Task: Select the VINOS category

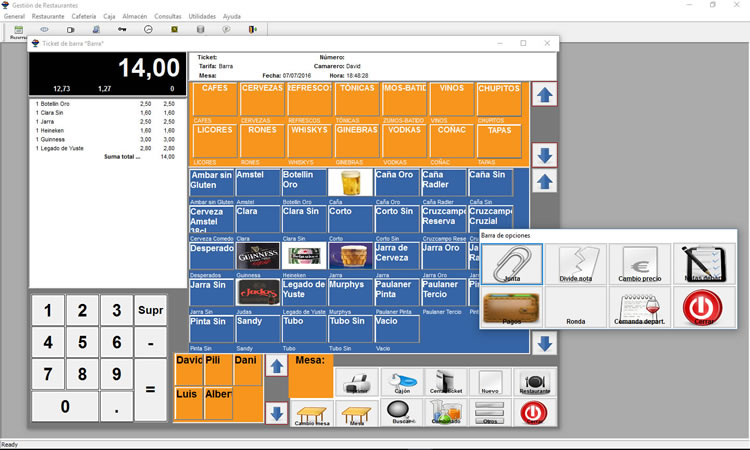Action: (452, 99)
